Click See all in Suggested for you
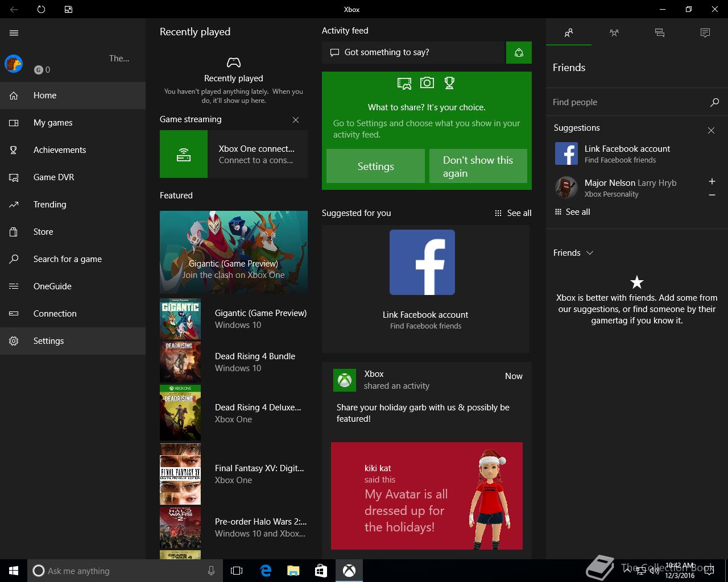Viewport: 728px width, 582px height. tap(513, 213)
